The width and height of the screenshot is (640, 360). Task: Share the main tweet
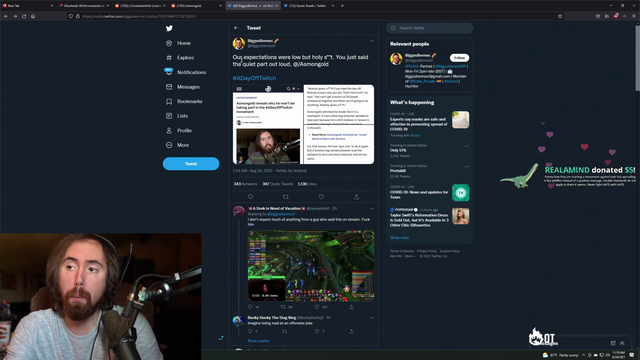pyautogui.click(x=356, y=197)
